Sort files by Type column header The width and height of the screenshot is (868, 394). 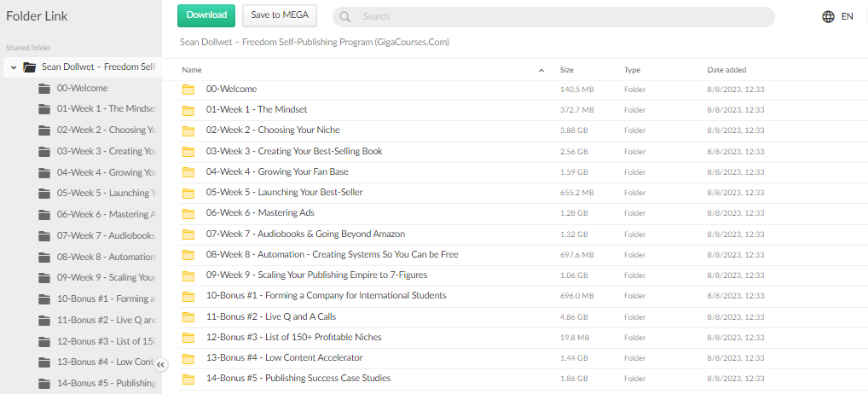click(632, 70)
